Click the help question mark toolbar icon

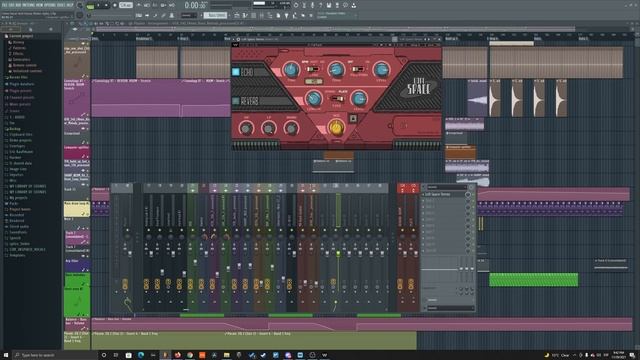click(x=320, y=5)
